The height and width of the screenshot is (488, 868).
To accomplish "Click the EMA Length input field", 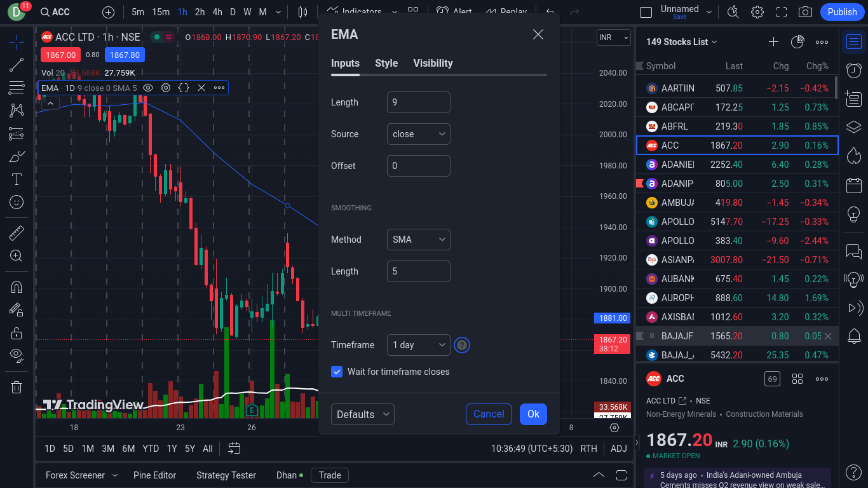I will [x=419, y=102].
